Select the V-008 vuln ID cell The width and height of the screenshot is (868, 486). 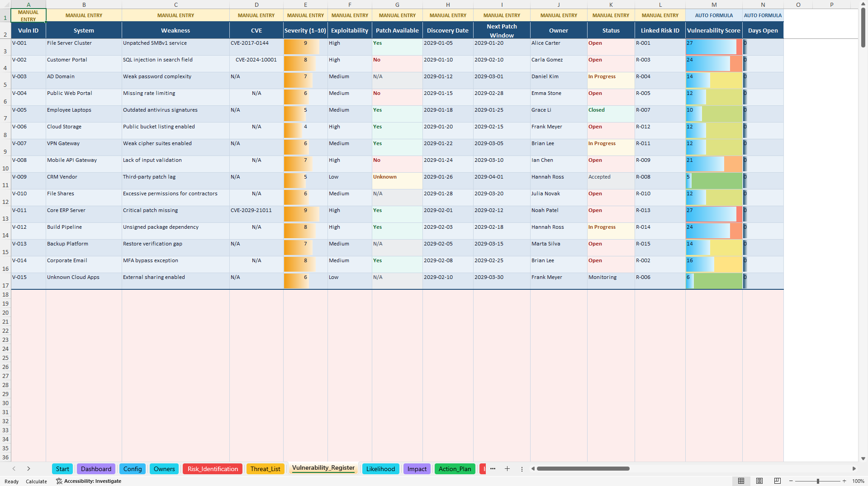pyautogui.click(x=28, y=164)
